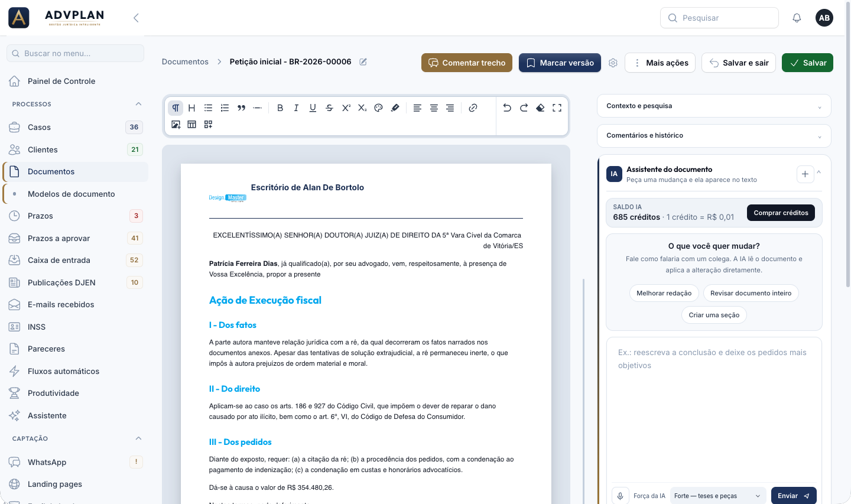Expand Comentários e histórico section
This screenshot has height=504, width=851.
pos(714,135)
